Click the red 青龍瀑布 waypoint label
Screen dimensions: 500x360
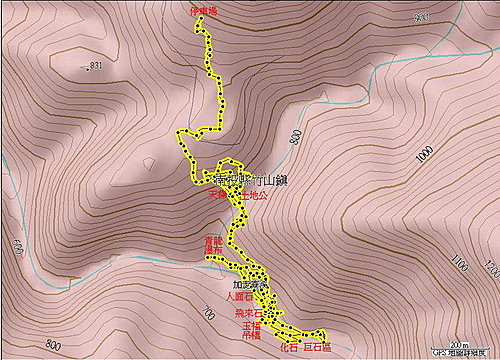point(213,246)
